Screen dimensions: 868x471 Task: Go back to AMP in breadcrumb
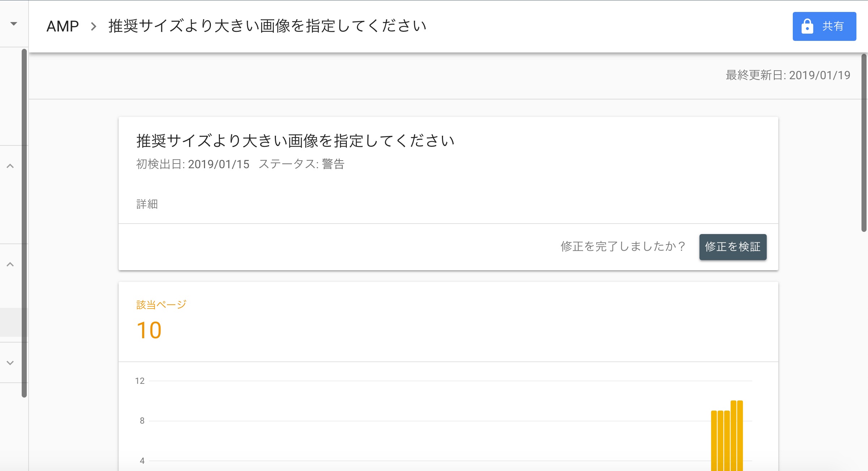[63, 26]
